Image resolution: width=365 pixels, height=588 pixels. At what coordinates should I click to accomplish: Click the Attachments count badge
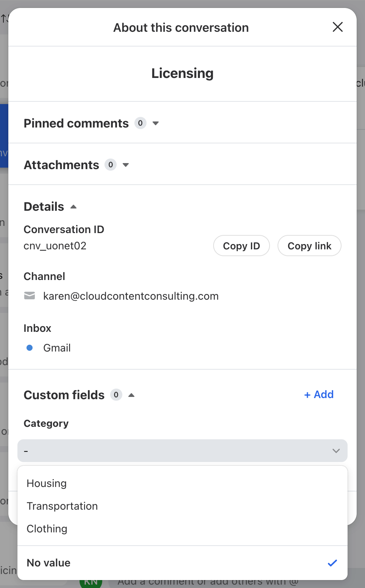111,165
